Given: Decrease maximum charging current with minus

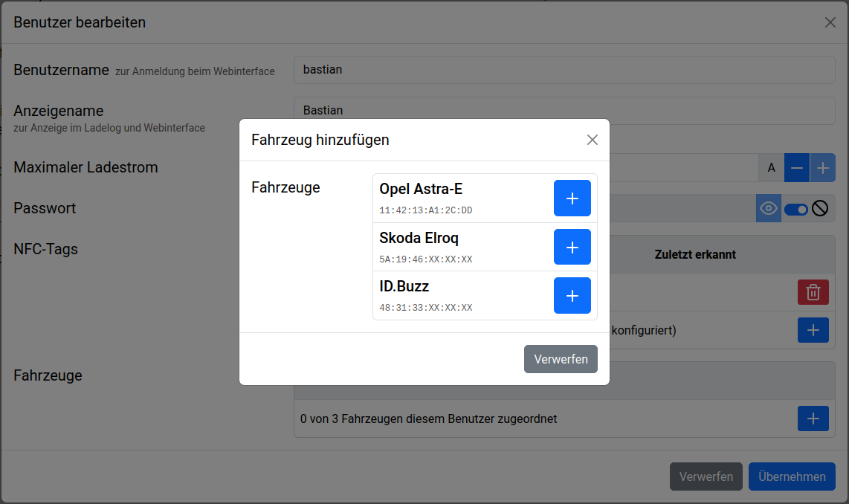Looking at the screenshot, I should [x=796, y=168].
